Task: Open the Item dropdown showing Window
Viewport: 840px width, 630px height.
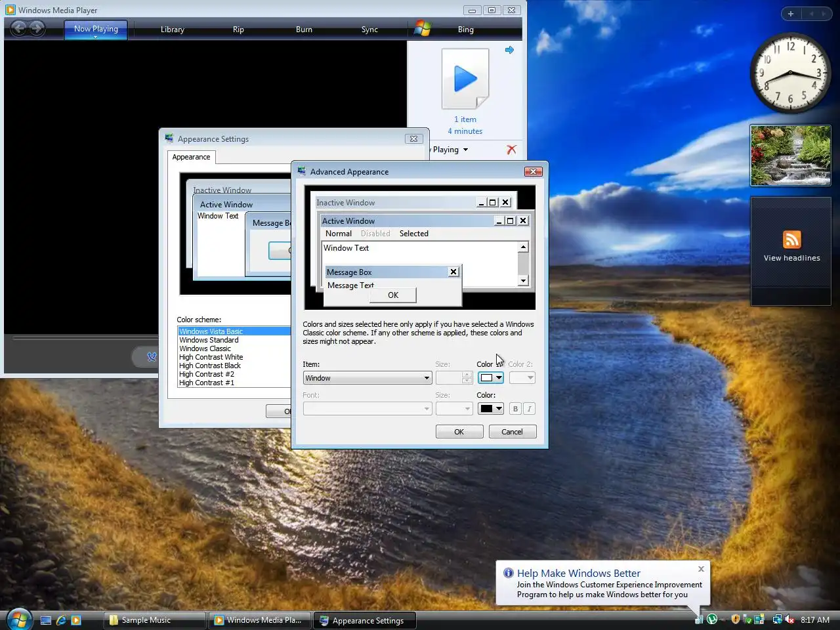Action: coord(367,378)
